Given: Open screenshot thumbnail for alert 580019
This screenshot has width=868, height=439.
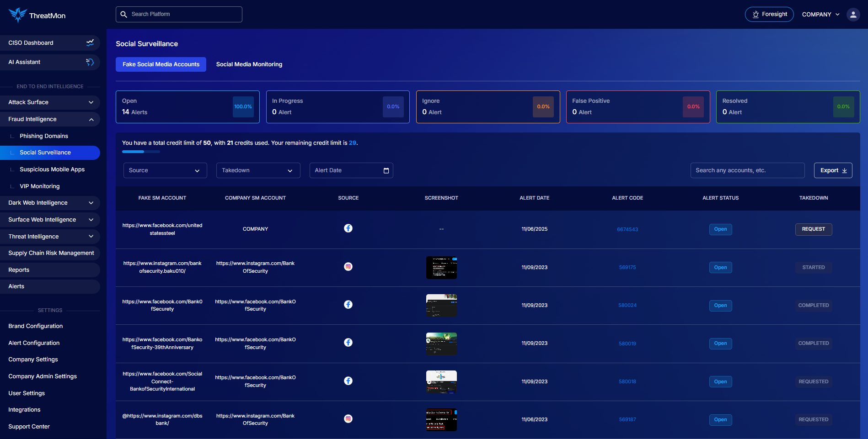Looking at the screenshot, I should (441, 344).
